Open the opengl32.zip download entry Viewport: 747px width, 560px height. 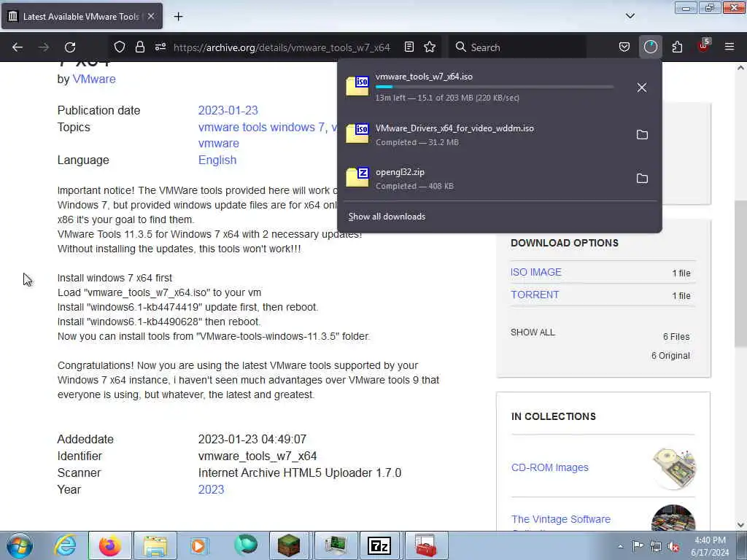(485, 179)
